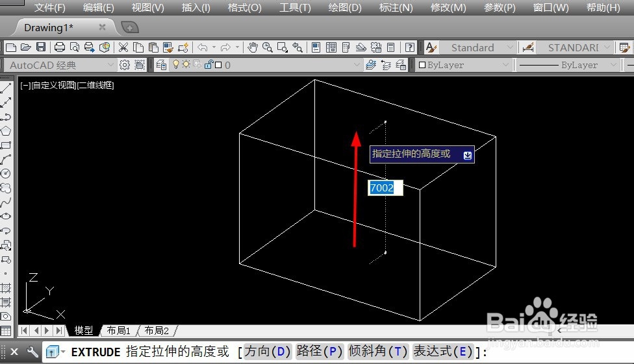Open a file with the folder icon
This screenshot has width=634, height=364.
tap(26, 47)
